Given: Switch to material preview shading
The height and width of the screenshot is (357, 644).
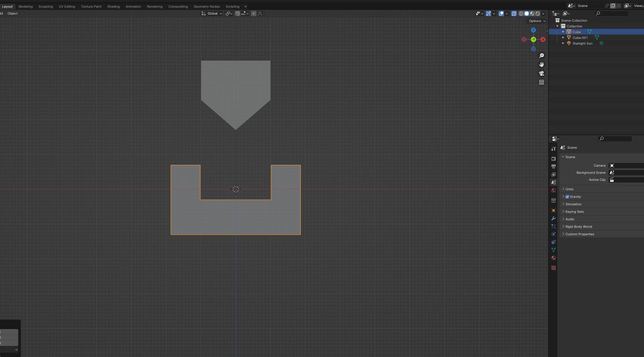Looking at the screenshot, I should 531,13.
